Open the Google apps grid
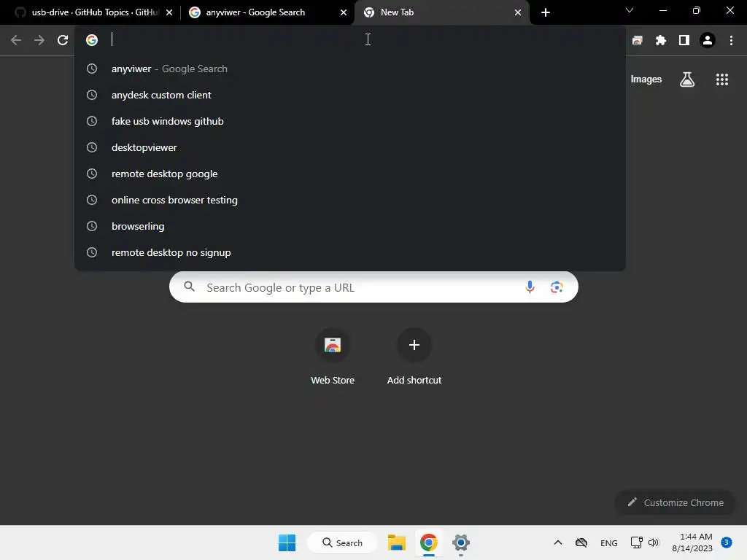The image size is (747, 560). [x=722, y=79]
